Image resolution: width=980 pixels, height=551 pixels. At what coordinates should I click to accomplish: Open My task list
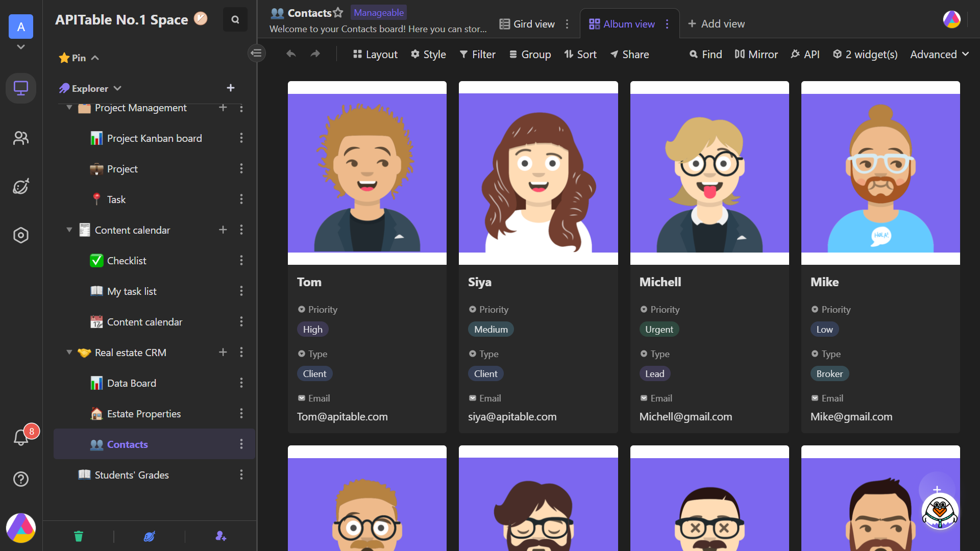click(x=131, y=291)
